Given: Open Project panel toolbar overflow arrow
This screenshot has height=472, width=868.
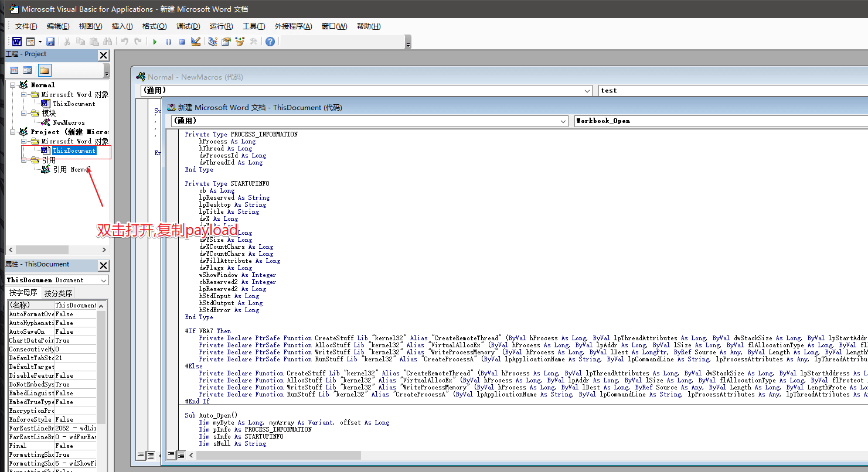Looking at the screenshot, I should (107, 71).
